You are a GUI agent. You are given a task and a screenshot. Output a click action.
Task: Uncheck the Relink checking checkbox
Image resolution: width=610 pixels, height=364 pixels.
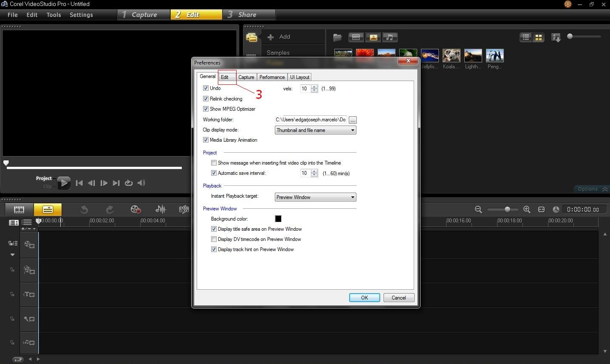pyautogui.click(x=206, y=99)
